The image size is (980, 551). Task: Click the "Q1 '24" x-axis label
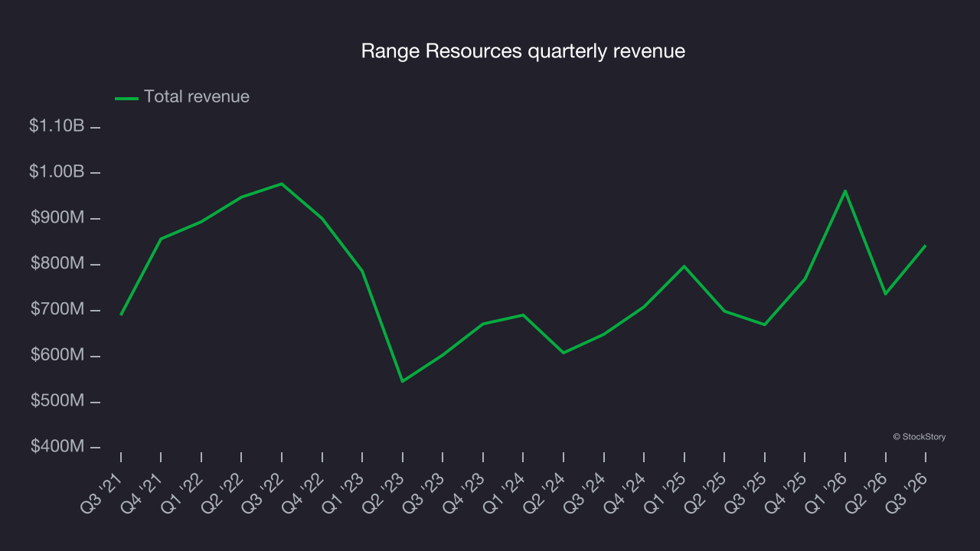pyautogui.click(x=504, y=494)
